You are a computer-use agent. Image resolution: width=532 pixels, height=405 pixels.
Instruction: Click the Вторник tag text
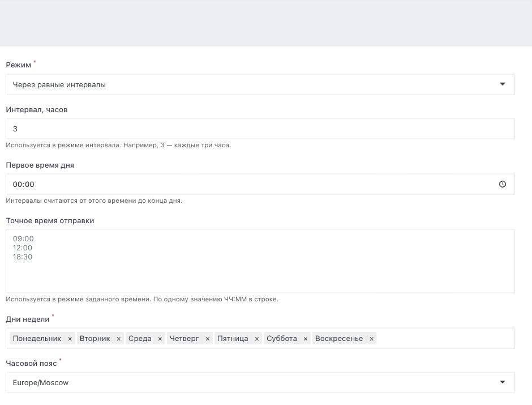point(95,339)
